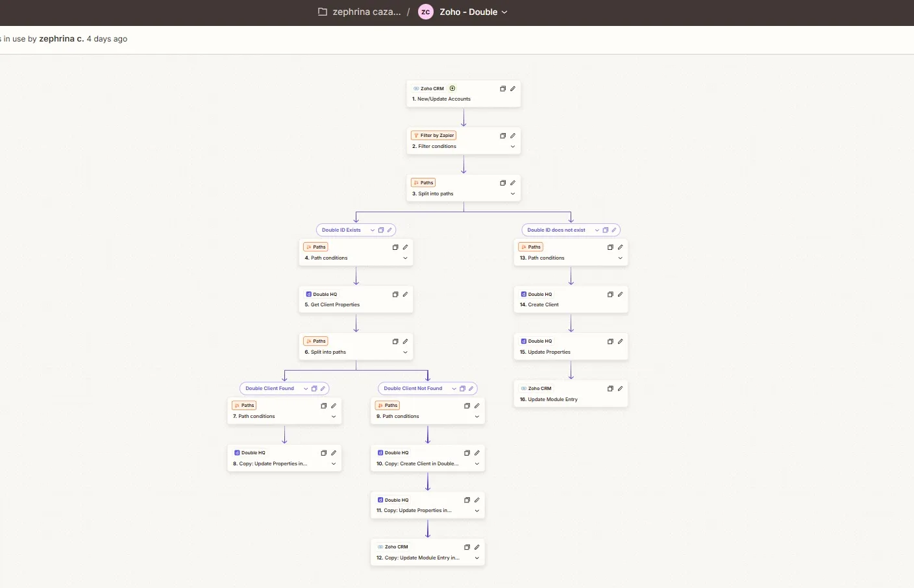Click the status icon beside Zoho CRM on step 1
Screen dimensions: 914x588
[x=452, y=88]
